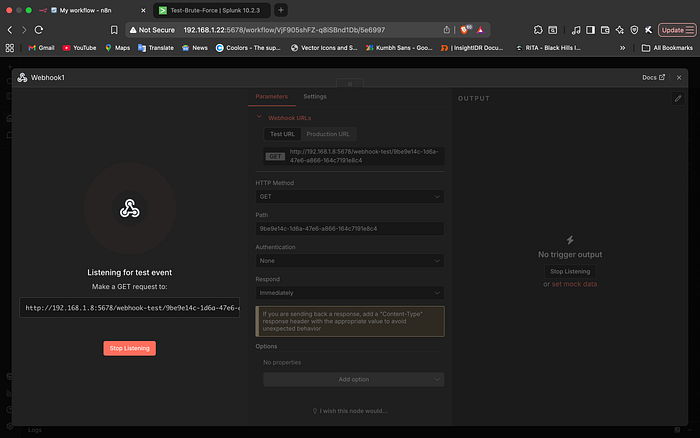Open the All Bookmarks folder

pyautogui.click(x=667, y=48)
